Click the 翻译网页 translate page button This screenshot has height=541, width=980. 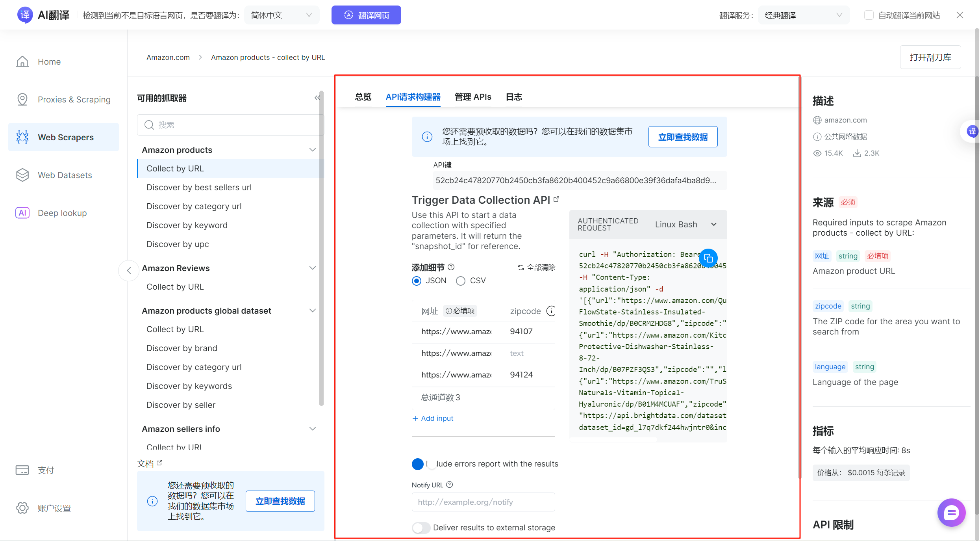366,15
